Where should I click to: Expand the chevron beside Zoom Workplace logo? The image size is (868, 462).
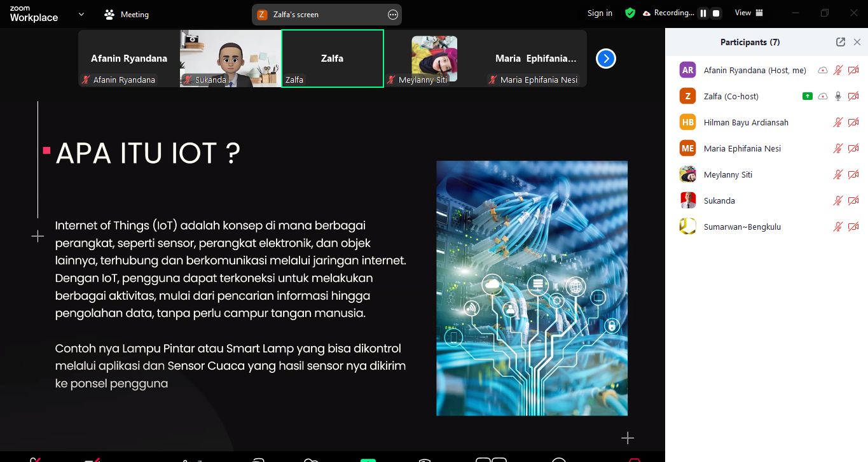tap(81, 14)
